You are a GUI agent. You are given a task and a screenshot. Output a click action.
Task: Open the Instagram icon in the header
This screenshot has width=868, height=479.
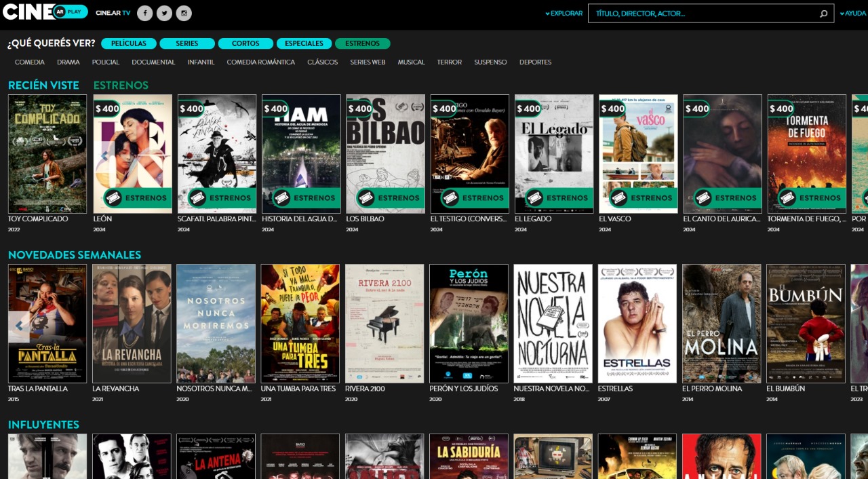click(x=182, y=13)
